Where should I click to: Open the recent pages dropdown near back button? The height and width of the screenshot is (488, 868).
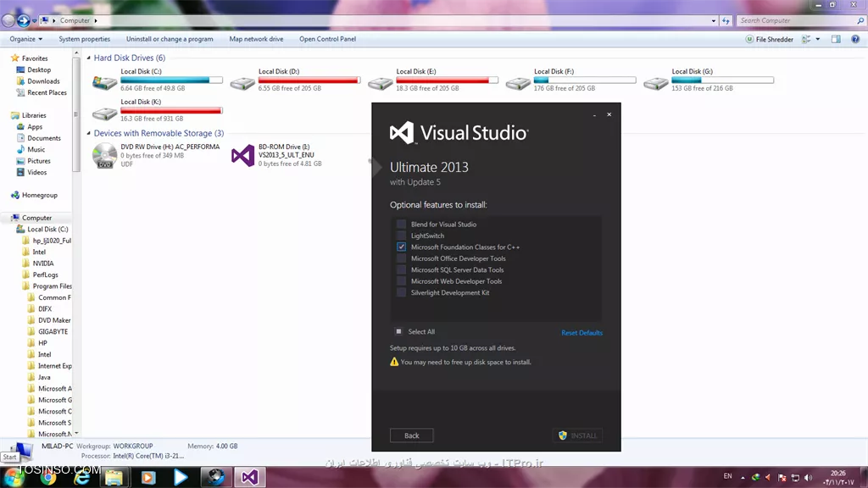(x=34, y=21)
